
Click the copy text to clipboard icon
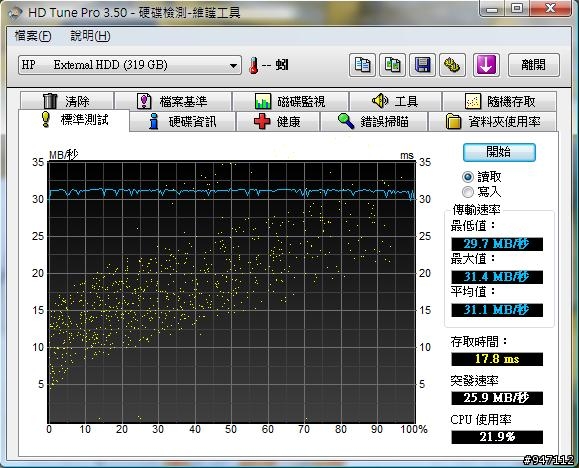point(363,65)
